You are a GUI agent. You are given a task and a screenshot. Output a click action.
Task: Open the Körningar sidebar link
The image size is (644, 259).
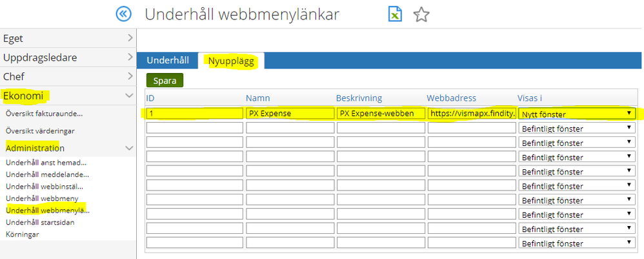tap(23, 234)
